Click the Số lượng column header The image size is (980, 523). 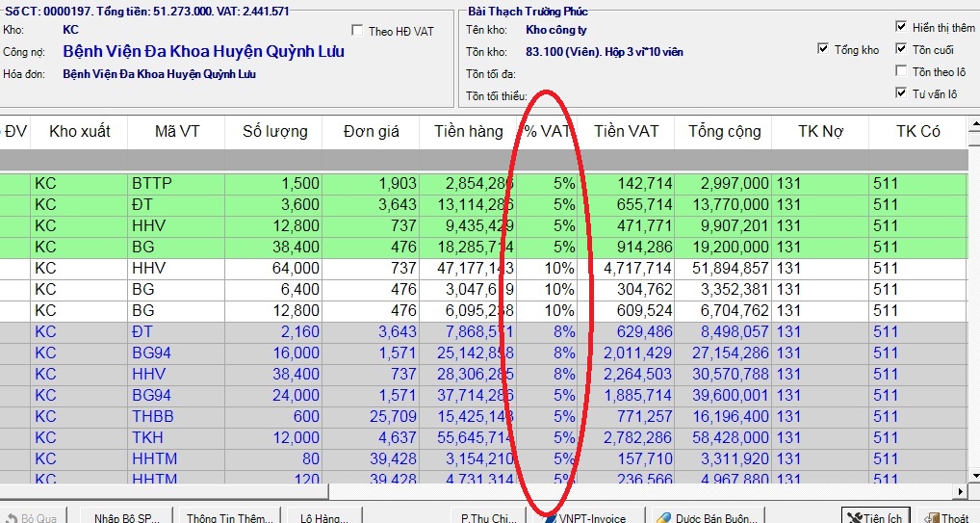(x=273, y=131)
